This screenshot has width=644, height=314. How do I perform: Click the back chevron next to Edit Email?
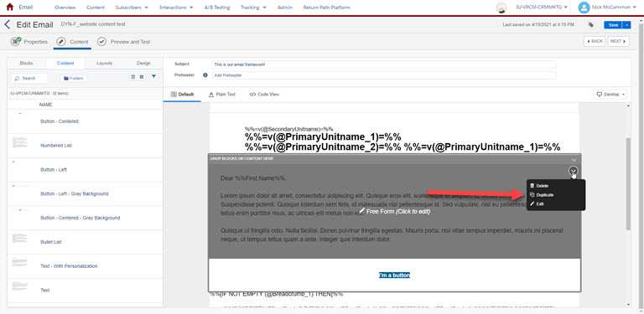(7, 24)
